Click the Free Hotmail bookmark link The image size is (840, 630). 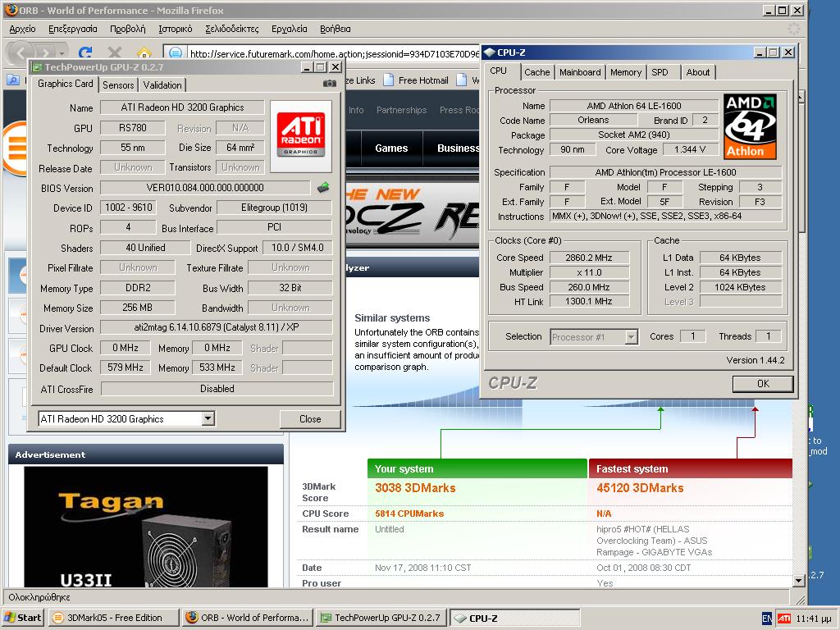click(423, 80)
